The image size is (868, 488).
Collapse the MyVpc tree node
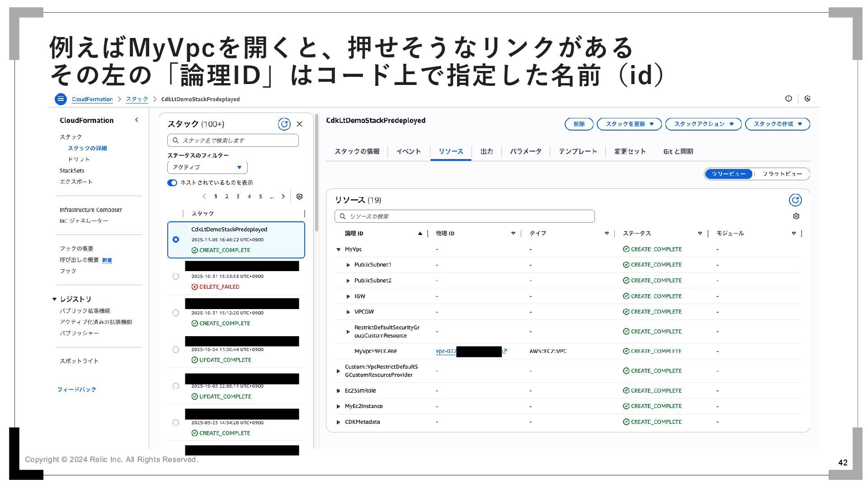click(338, 249)
